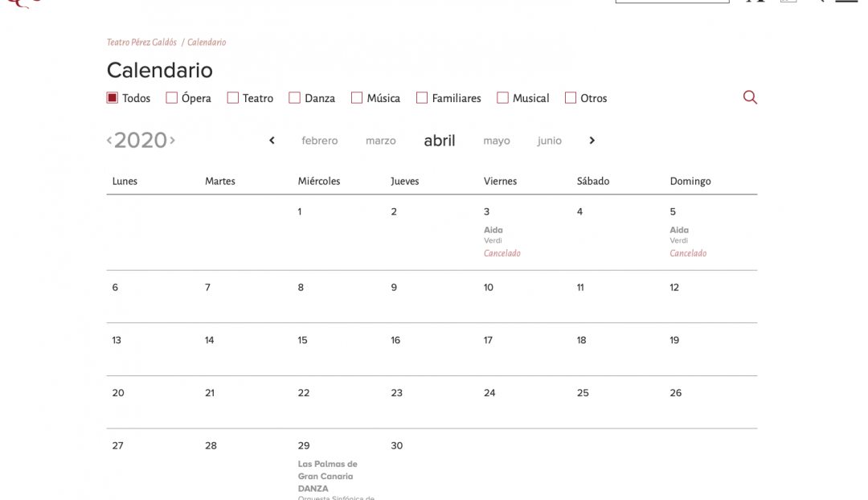This screenshot has width=868, height=500.
Task: Switch to the febrero month tab
Action: coord(320,141)
